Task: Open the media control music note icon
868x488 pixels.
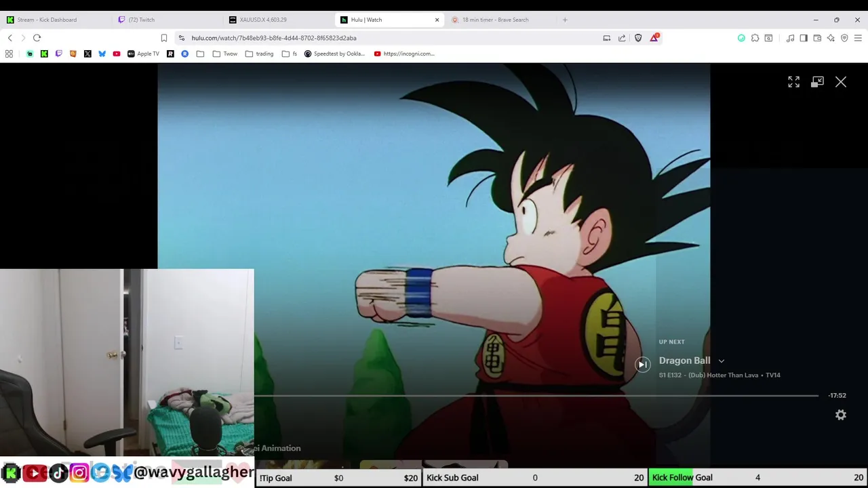Action: point(790,38)
